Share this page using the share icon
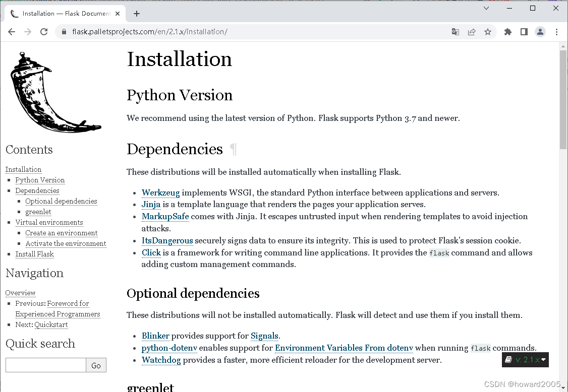The image size is (568, 392). [472, 32]
